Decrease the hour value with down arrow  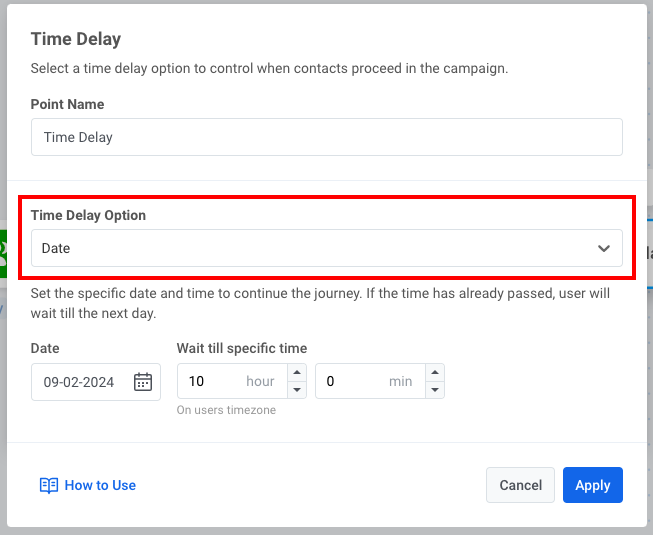pos(296,390)
